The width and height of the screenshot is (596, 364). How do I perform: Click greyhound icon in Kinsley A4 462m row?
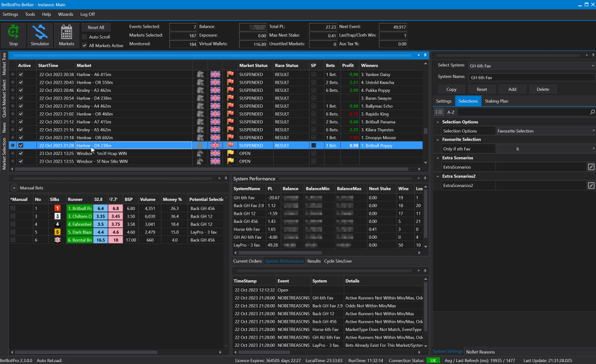coord(200,106)
